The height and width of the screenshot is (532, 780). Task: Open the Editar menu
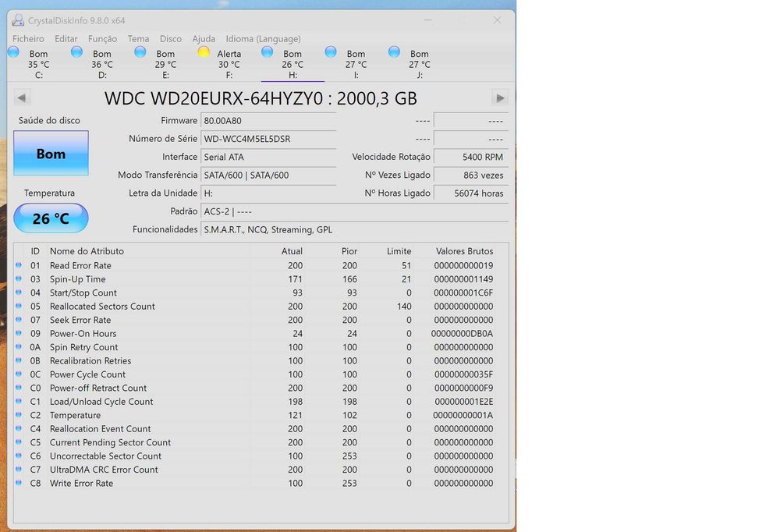coord(66,38)
